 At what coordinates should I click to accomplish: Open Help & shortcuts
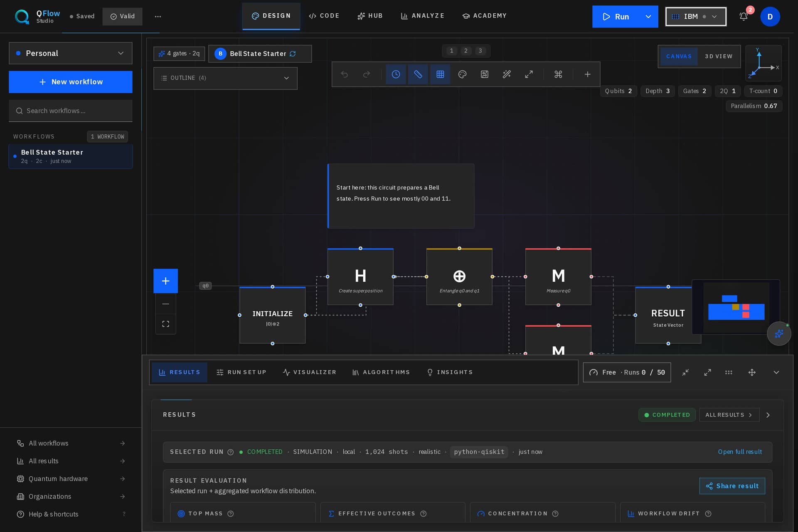click(71, 515)
